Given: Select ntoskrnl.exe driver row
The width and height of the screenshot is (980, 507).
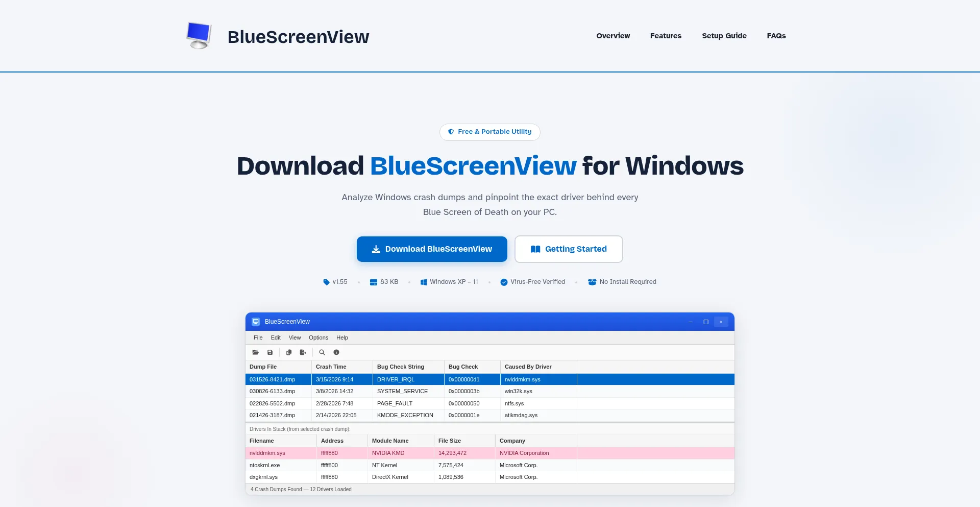Looking at the screenshot, I should (490, 465).
